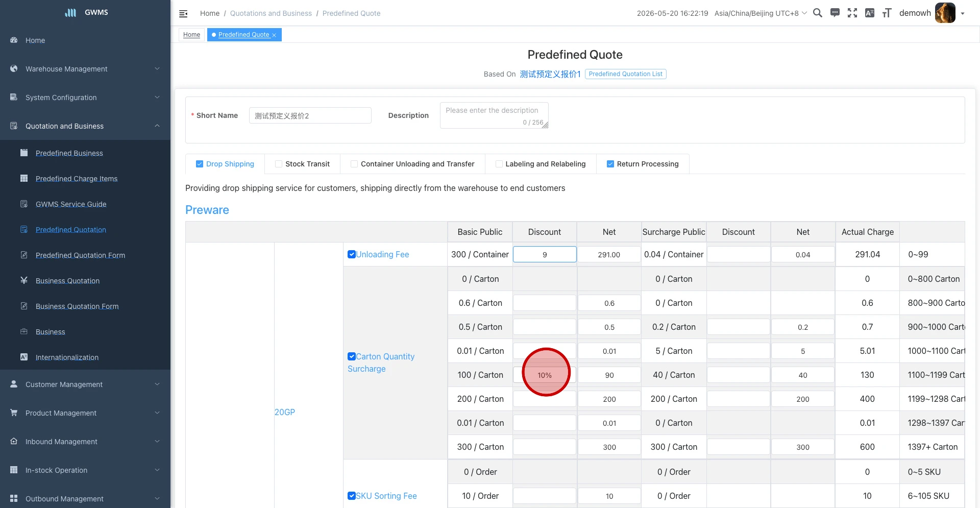Open the user account dropdown arrow

pyautogui.click(x=963, y=14)
